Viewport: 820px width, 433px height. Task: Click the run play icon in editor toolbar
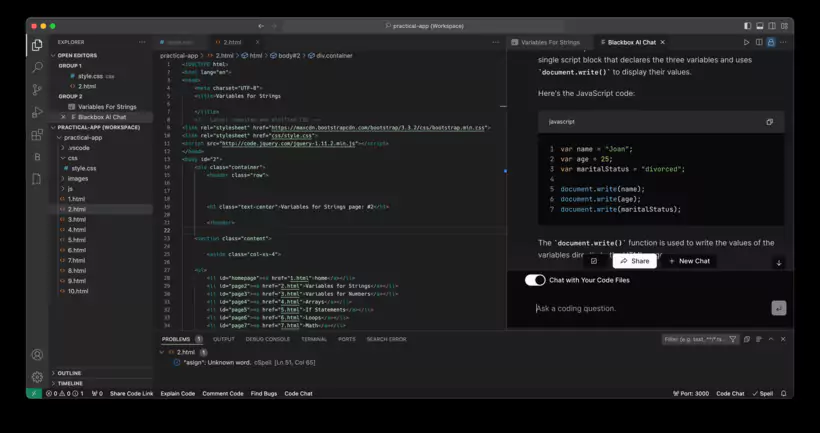pos(746,42)
